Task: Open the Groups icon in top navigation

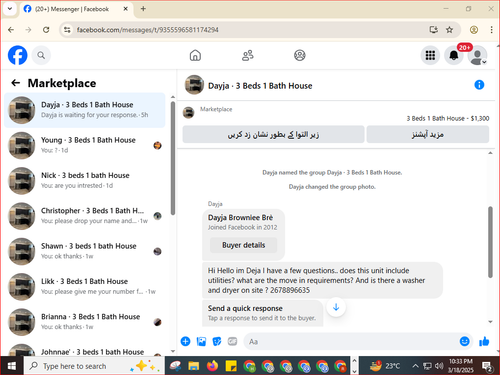Action: pos(300,55)
